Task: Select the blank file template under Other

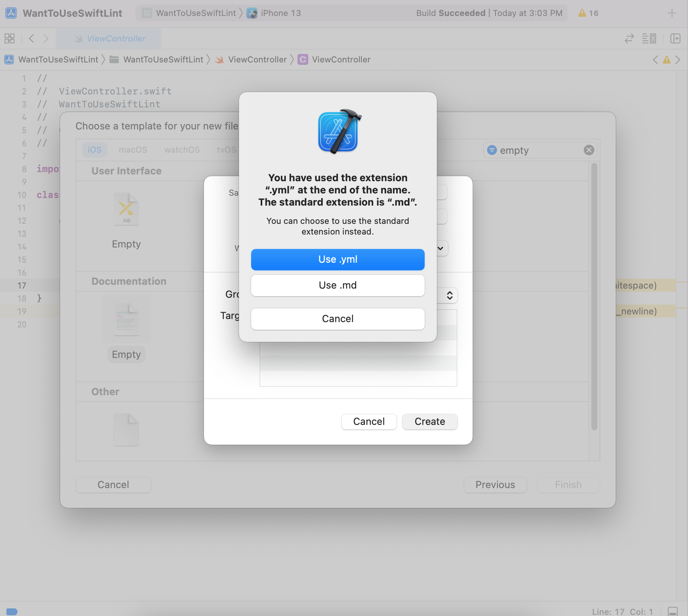Action: coord(126,429)
